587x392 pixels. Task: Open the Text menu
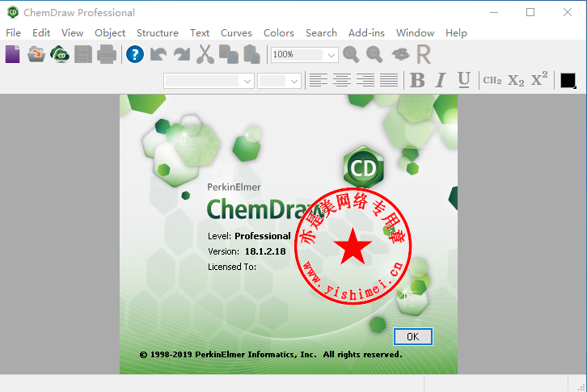point(200,33)
